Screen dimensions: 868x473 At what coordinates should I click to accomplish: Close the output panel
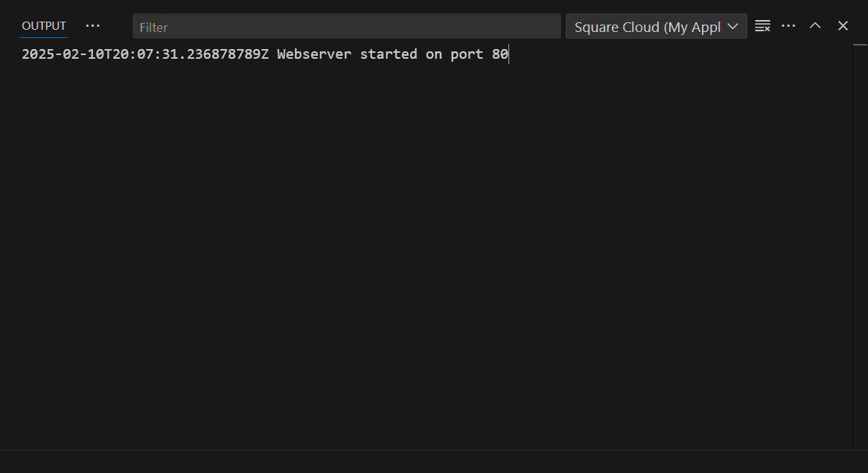(x=843, y=26)
